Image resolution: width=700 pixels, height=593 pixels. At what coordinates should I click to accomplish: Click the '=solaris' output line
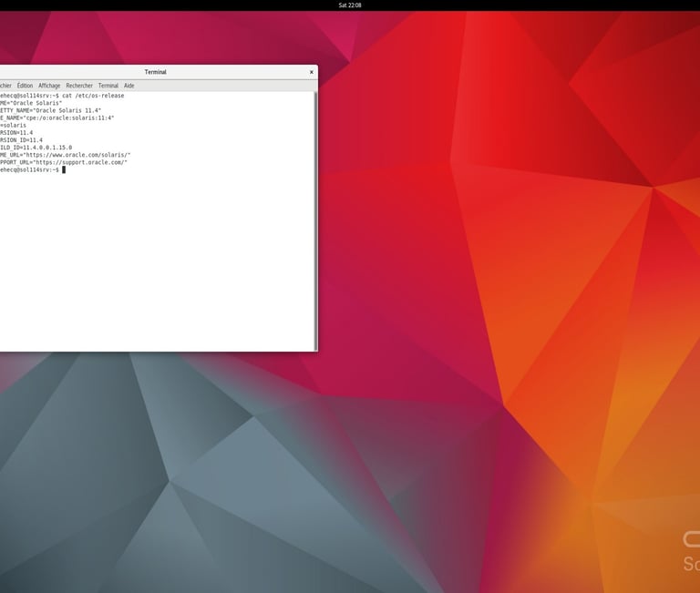(13, 126)
